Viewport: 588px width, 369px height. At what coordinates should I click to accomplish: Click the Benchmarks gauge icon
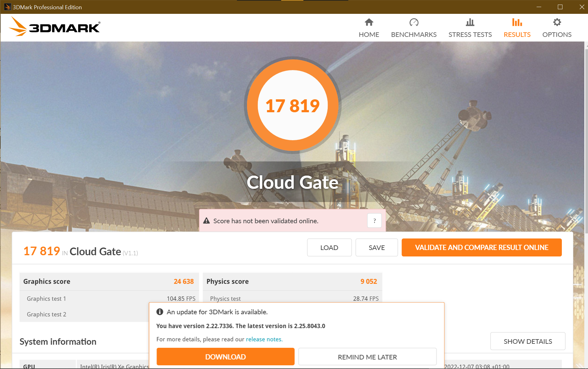click(414, 22)
